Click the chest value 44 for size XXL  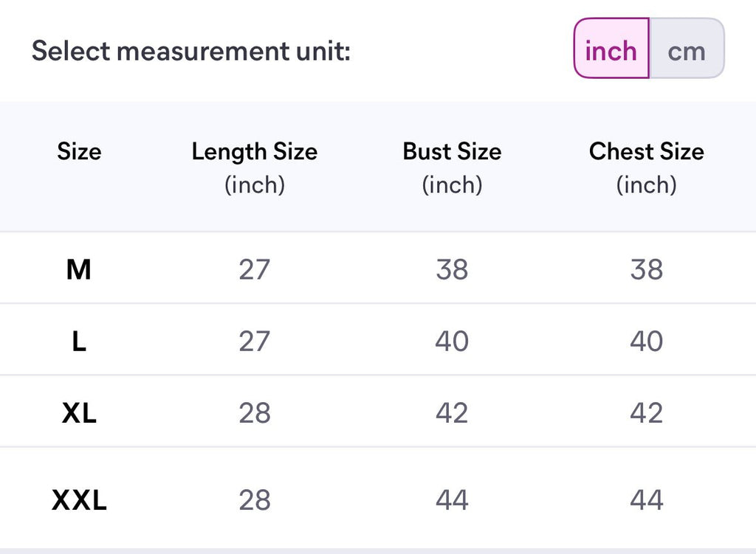646,501
